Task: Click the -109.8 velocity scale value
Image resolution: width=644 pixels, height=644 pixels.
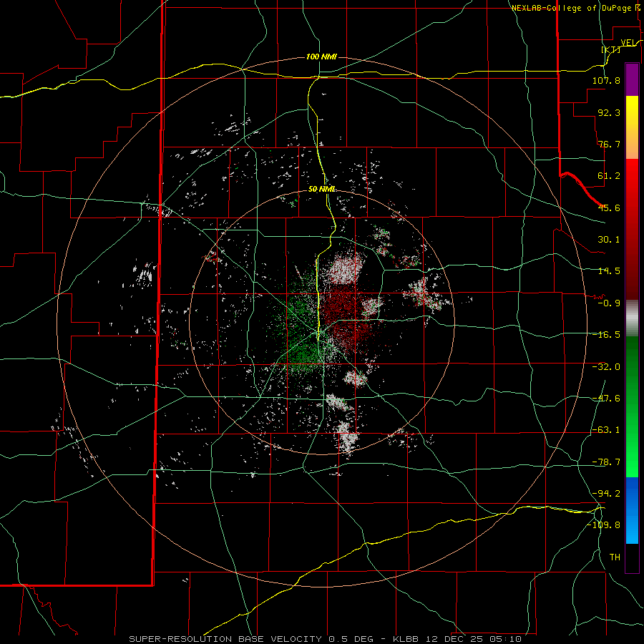Action: [604, 525]
